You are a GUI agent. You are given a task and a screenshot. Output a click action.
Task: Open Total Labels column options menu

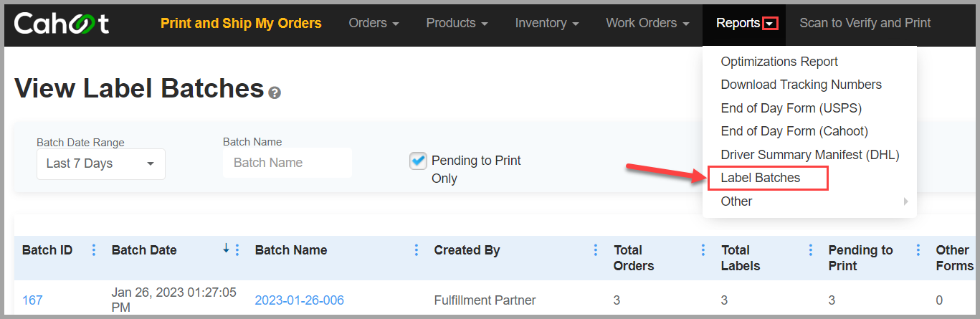coord(811,250)
